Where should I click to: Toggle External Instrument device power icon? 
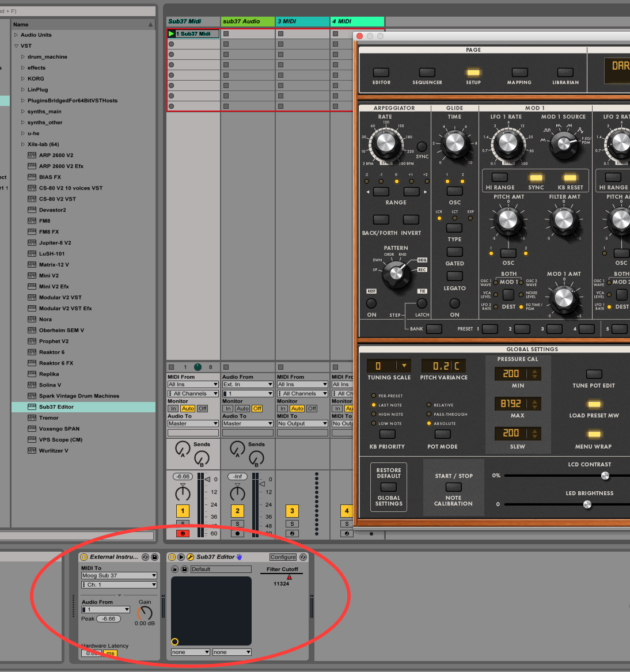pyautogui.click(x=84, y=557)
